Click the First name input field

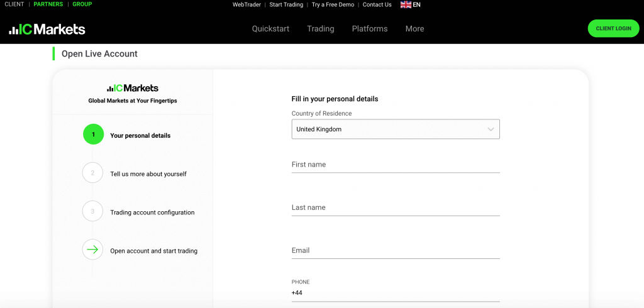tap(395, 165)
